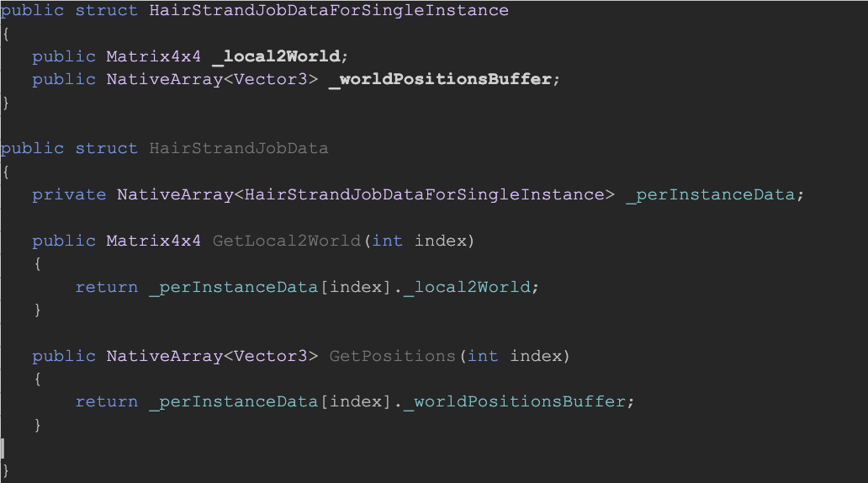Click Matrix4x4 return type of GetLocal2World
Viewport: 868px width, 483px height.
(153, 241)
